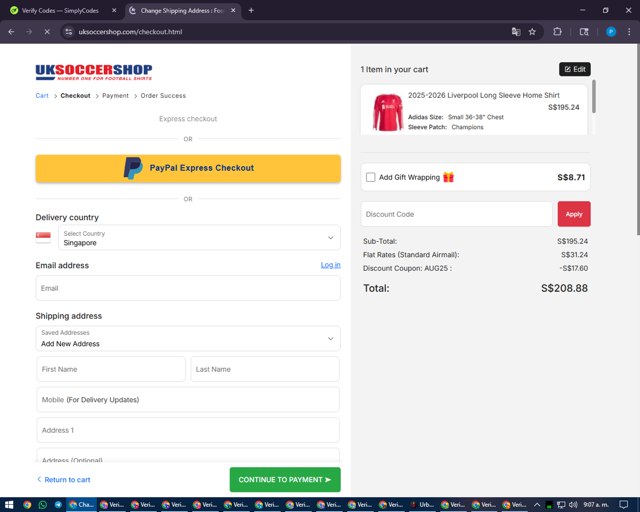The width and height of the screenshot is (640, 512).
Task: Open WhatsApp from the taskbar
Action: (x=42, y=505)
